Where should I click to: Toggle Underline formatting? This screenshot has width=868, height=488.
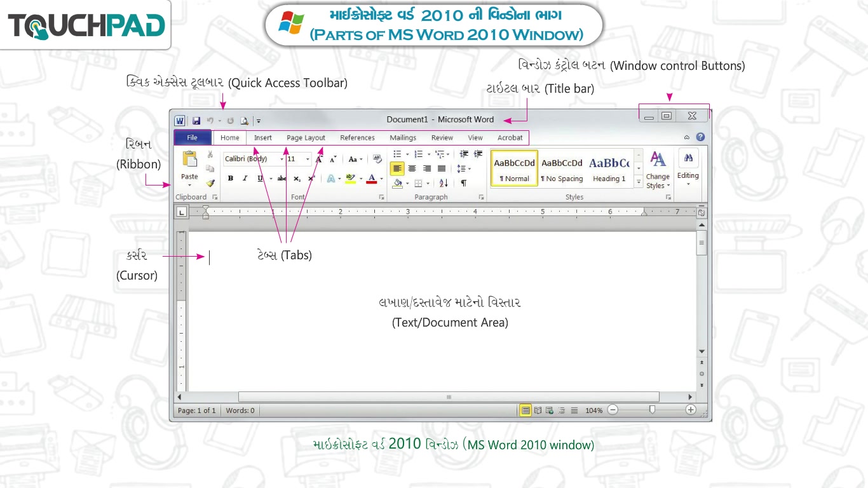tap(260, 179)
